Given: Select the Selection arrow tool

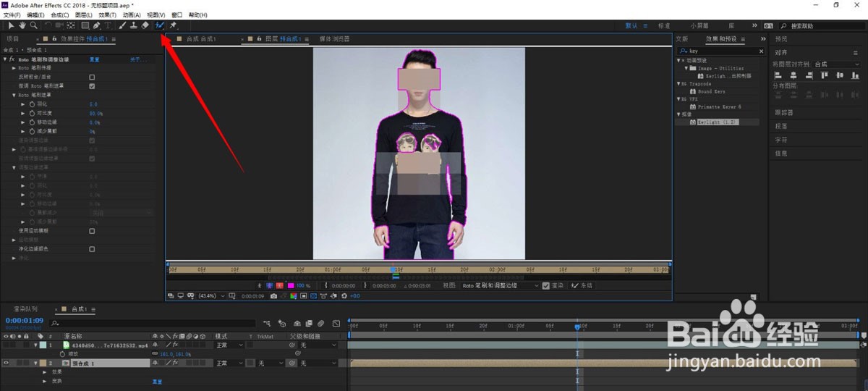Looking at the screenshot, I should tap(12, 25).
